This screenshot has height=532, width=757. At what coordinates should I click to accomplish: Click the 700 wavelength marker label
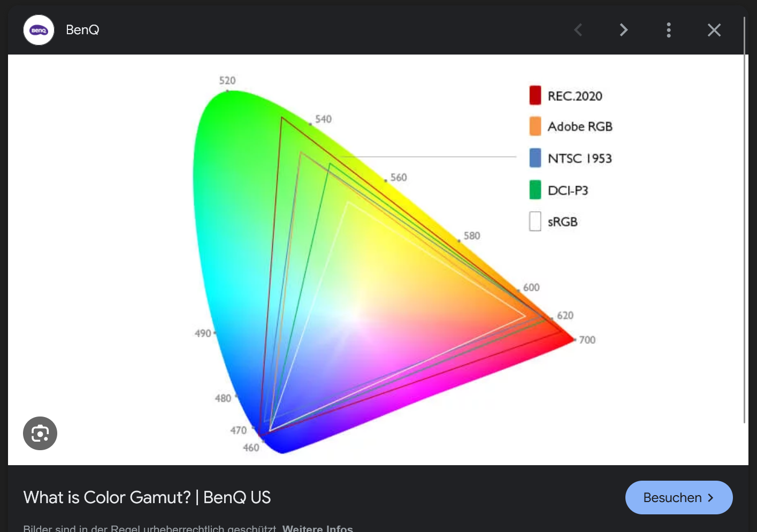[587, 340]
